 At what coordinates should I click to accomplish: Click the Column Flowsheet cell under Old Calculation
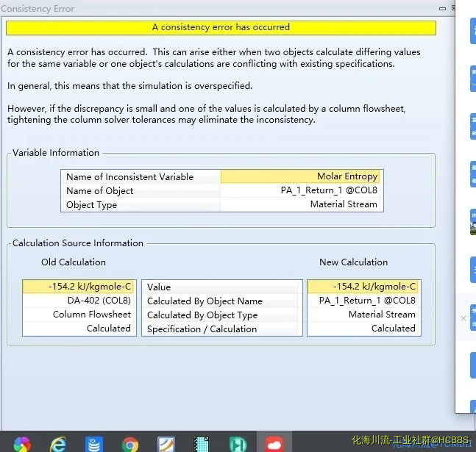pyautogui.click(x=79, y=315)
